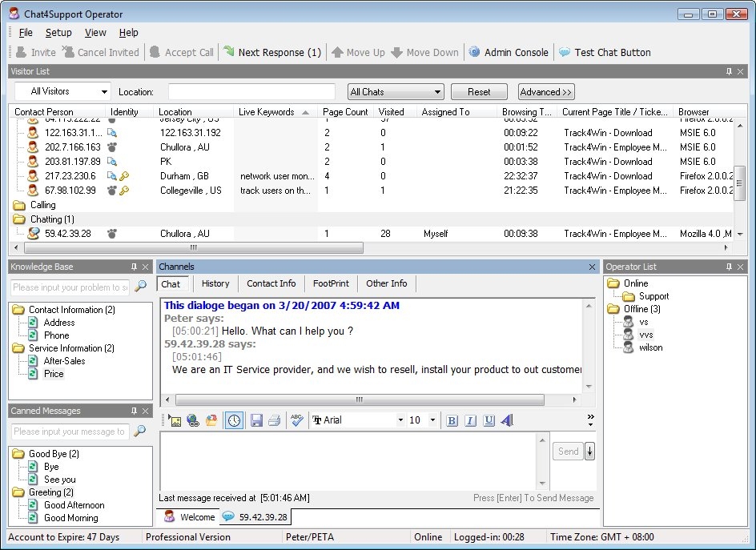Search the Knowledge Base with magnifier icon
756x550 pixels.
[140, 287]
